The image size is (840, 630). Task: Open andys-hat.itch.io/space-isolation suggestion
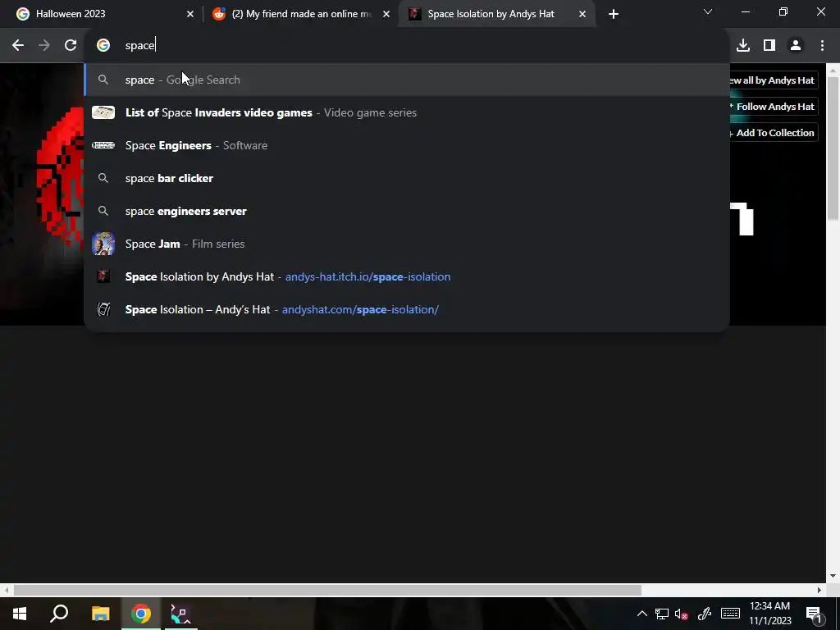click(407, 276)
